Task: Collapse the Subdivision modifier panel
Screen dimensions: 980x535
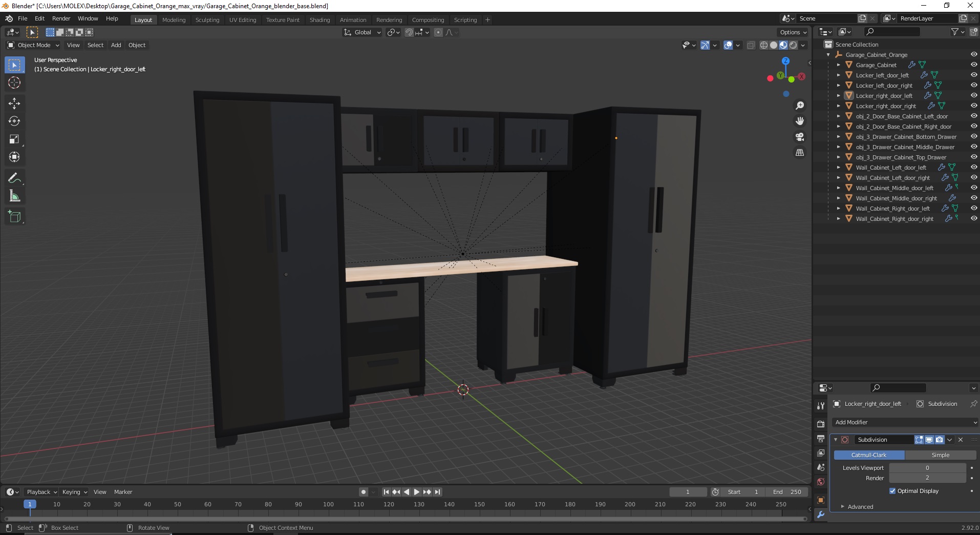Action: pos(836,440)
